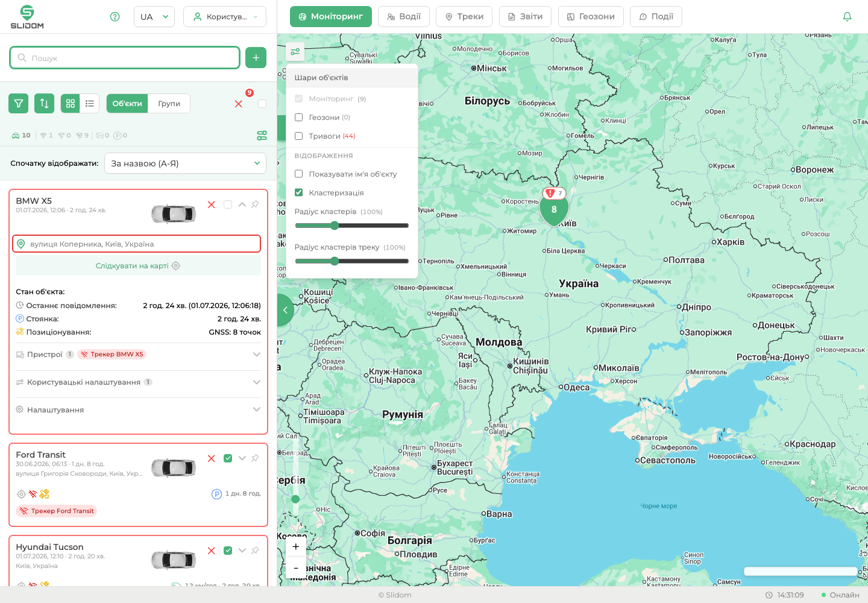
Task: Enable Показувати ім'я об'єкту checkbox
Action: point(298,174)
